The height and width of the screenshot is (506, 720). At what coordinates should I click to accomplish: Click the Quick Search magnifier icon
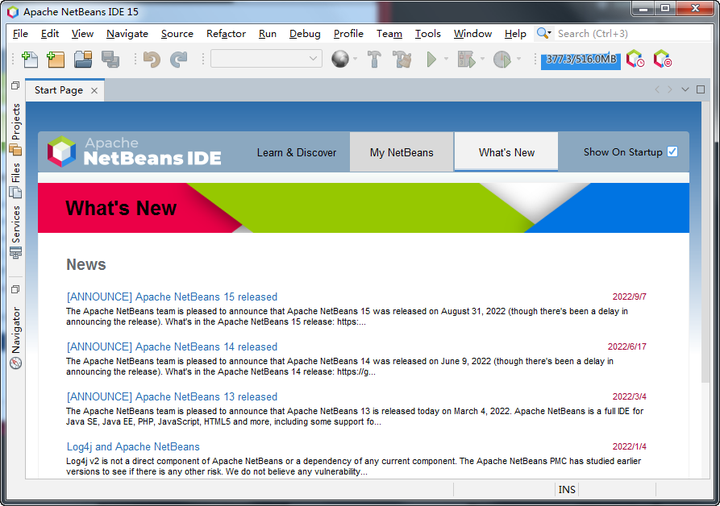tap(544, 34)
